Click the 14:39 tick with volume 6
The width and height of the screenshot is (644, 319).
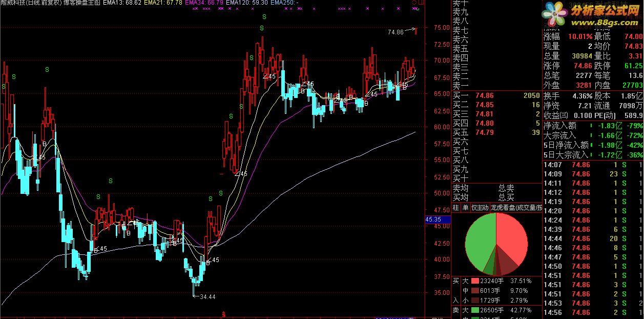[593, 229]
